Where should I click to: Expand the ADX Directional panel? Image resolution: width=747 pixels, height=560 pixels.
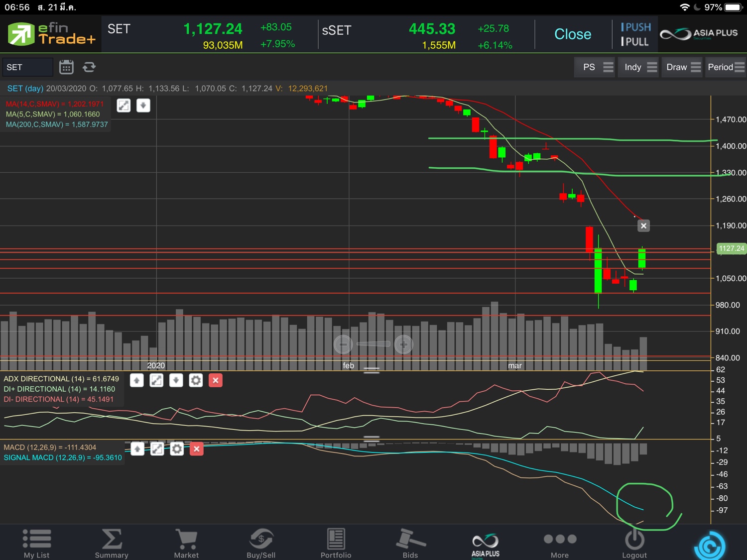pos(156,380)
